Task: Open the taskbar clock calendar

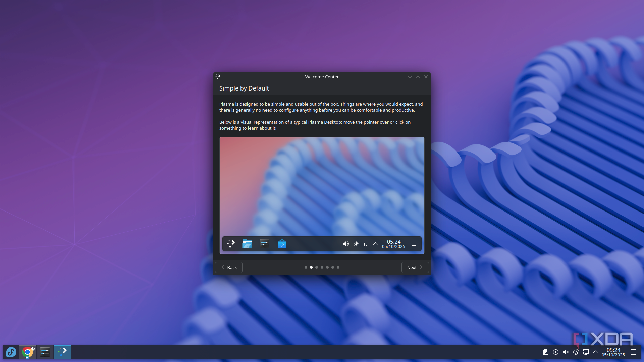Action: click(613, 352)
